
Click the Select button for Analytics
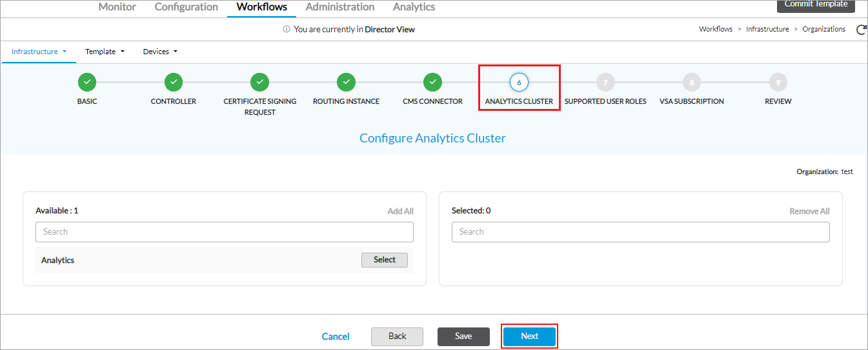[384, 260]
